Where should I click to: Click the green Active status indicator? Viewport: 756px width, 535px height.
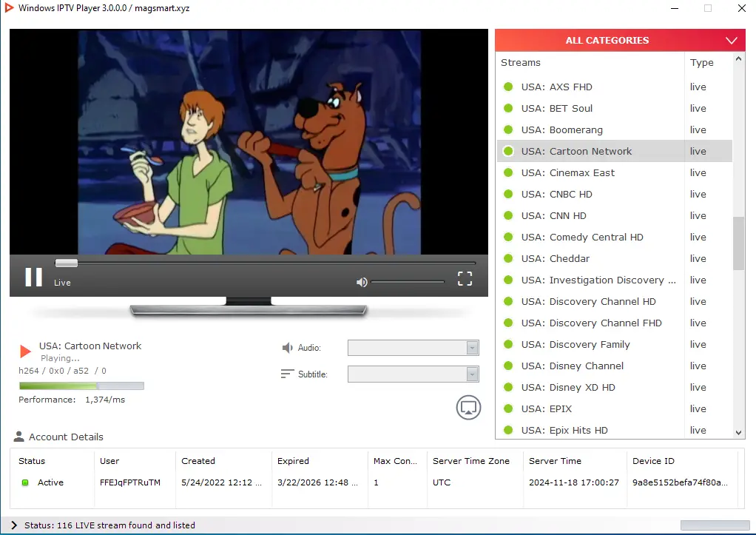tap(25, 482)
